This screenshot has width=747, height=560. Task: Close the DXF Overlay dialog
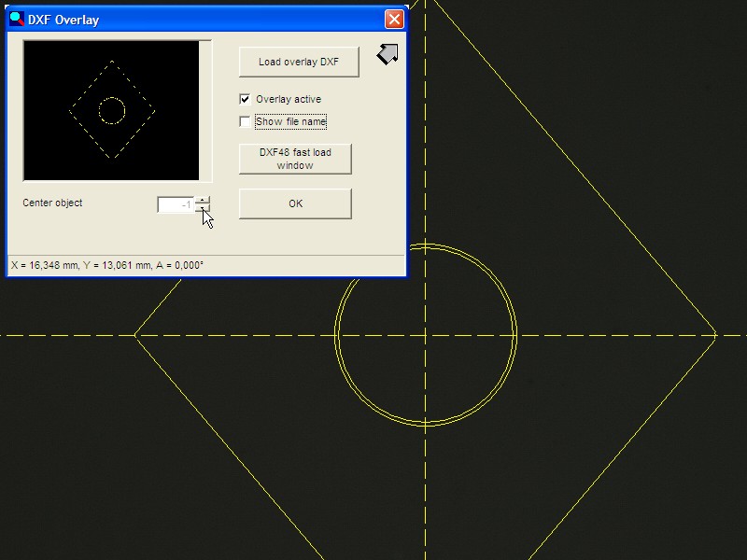pyautogui.click(x=395, y=20)
